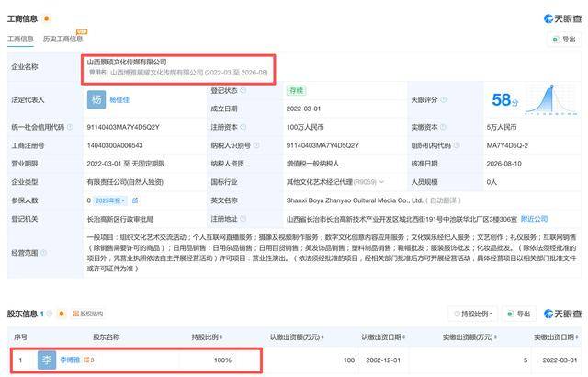
Task: Click the score distribution curve chart
Action: coord(551,99)
